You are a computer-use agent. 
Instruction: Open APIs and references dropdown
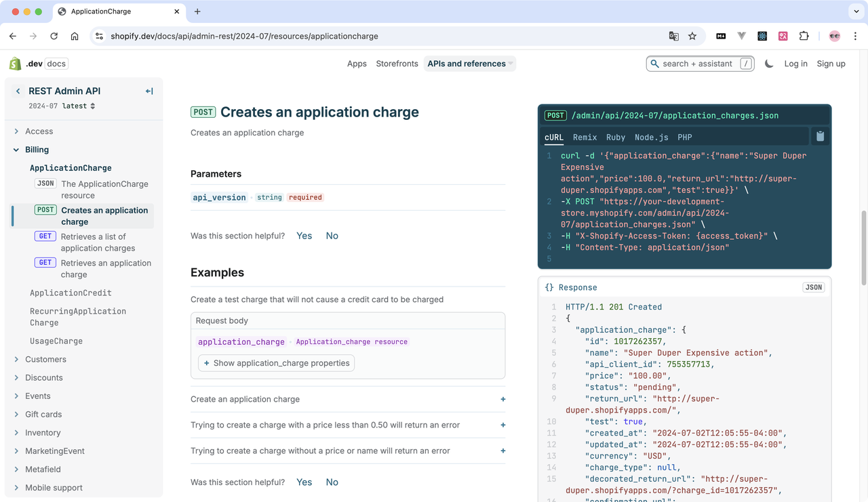click(x=470, y=64)
